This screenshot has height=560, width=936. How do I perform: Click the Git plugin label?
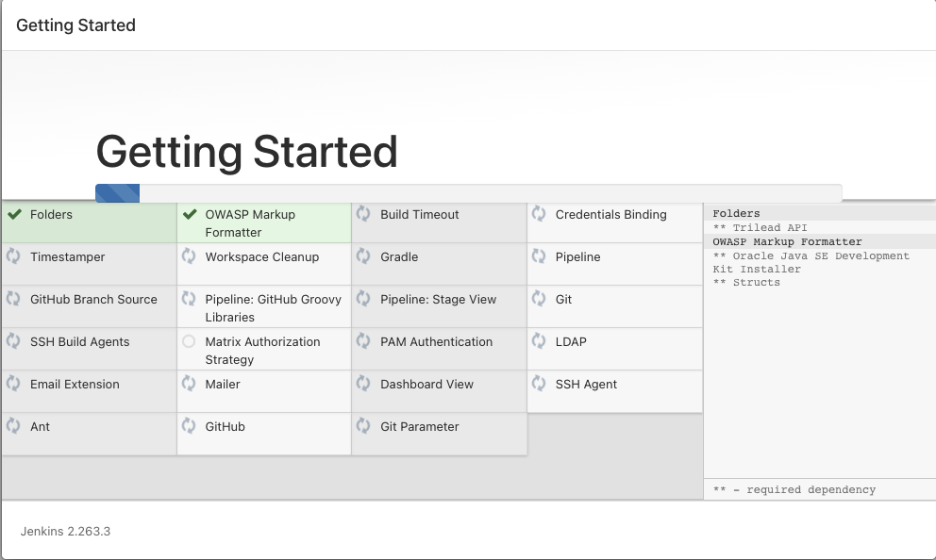coord(563,300)
